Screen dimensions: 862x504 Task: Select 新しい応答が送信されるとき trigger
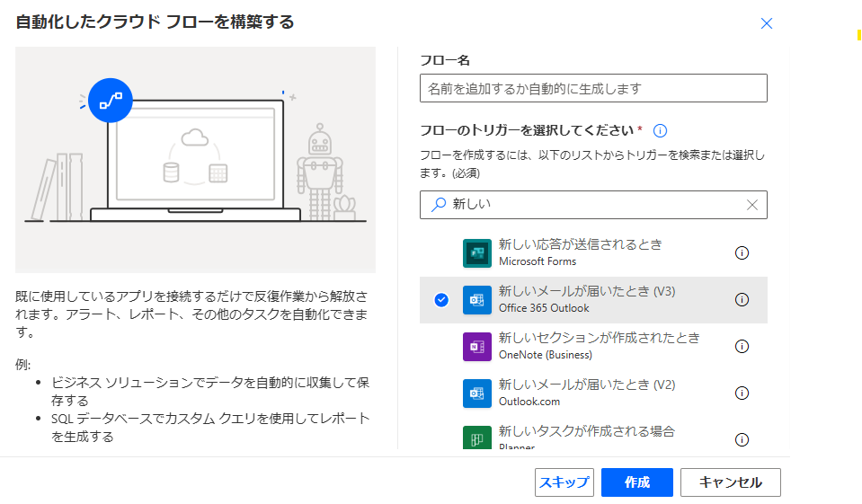[x=594, y=252]
